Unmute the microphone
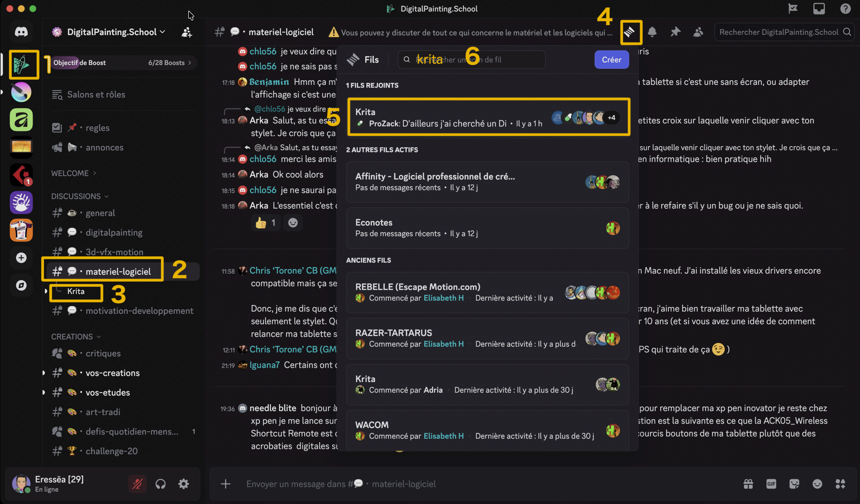 point(137,484)
